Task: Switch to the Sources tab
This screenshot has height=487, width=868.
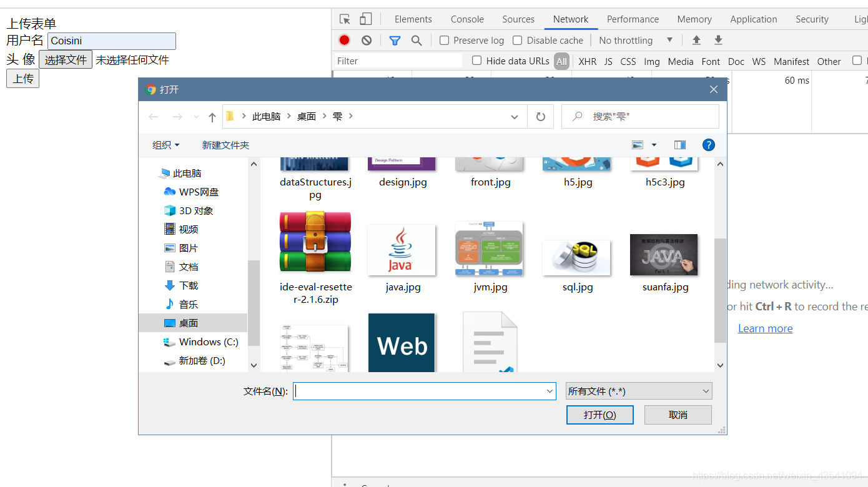Action: pyautogui.click(x=518, y=19)
